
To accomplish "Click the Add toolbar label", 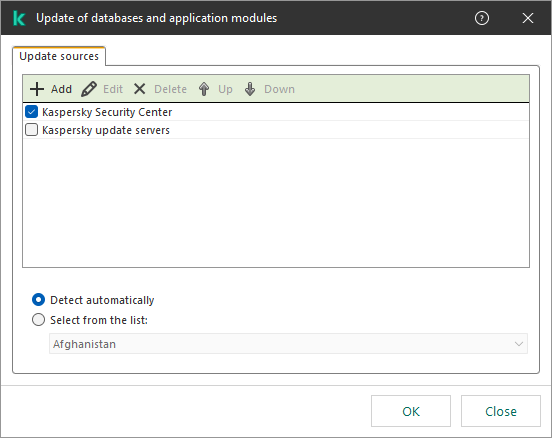I will pos(61,89).
